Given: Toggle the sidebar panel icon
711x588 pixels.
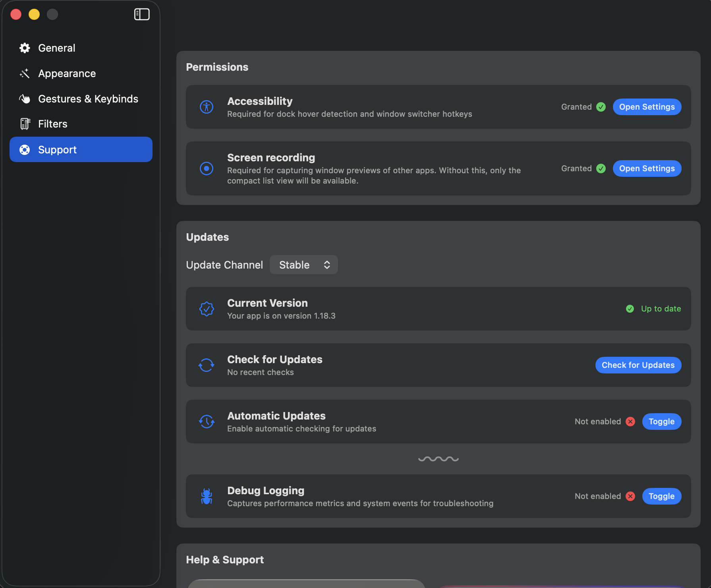Looking at the screenshot, I should click(142, 14).
